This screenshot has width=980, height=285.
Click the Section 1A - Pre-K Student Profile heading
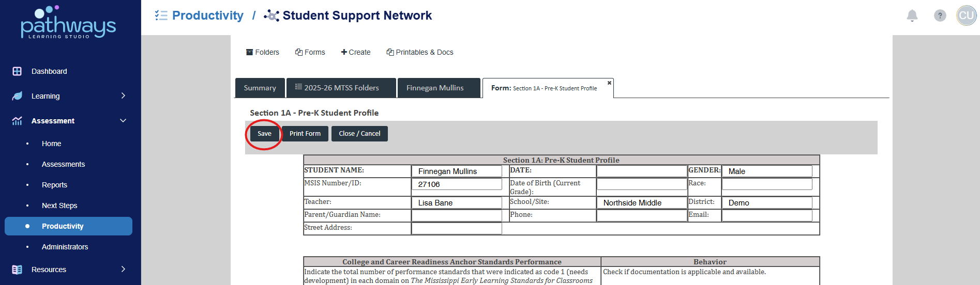(x=314, y=113)
